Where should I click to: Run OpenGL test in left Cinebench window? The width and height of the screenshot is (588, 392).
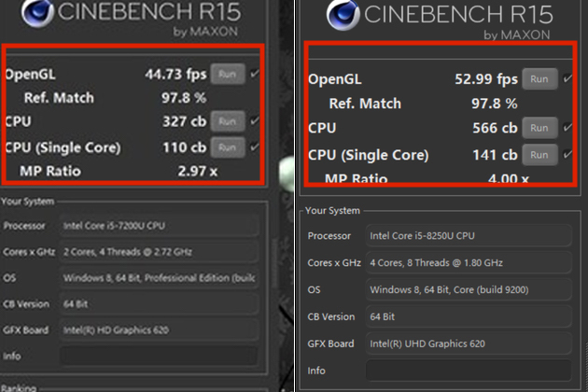(x=228, y=74)
